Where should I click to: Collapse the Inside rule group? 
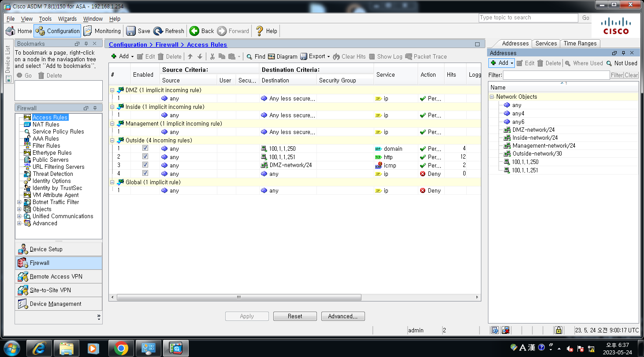[112, 107]
